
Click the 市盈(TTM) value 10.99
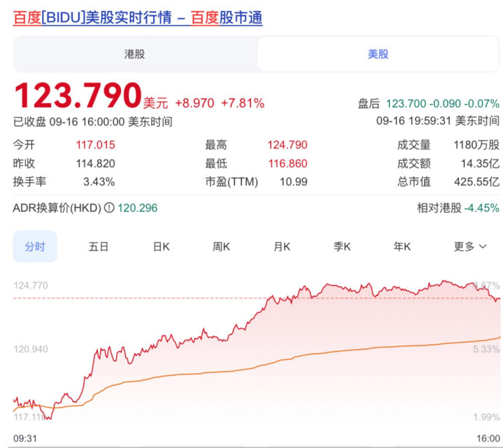[x=294, y=182]
